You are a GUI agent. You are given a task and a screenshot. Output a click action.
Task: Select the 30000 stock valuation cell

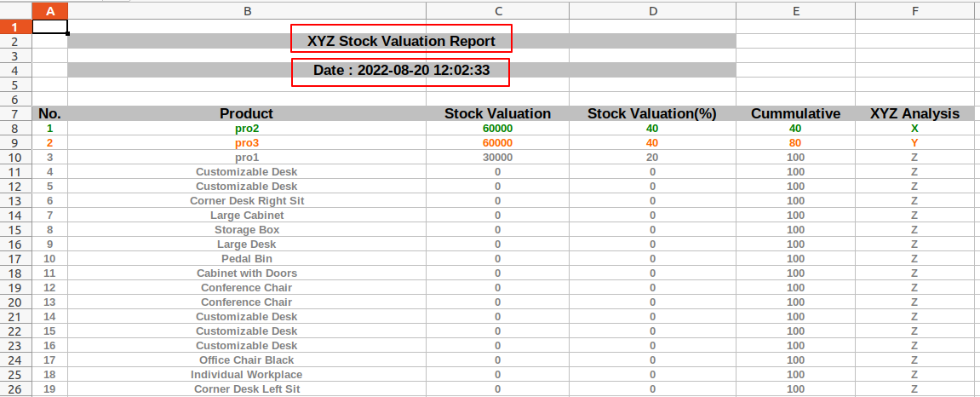point(497,158)
